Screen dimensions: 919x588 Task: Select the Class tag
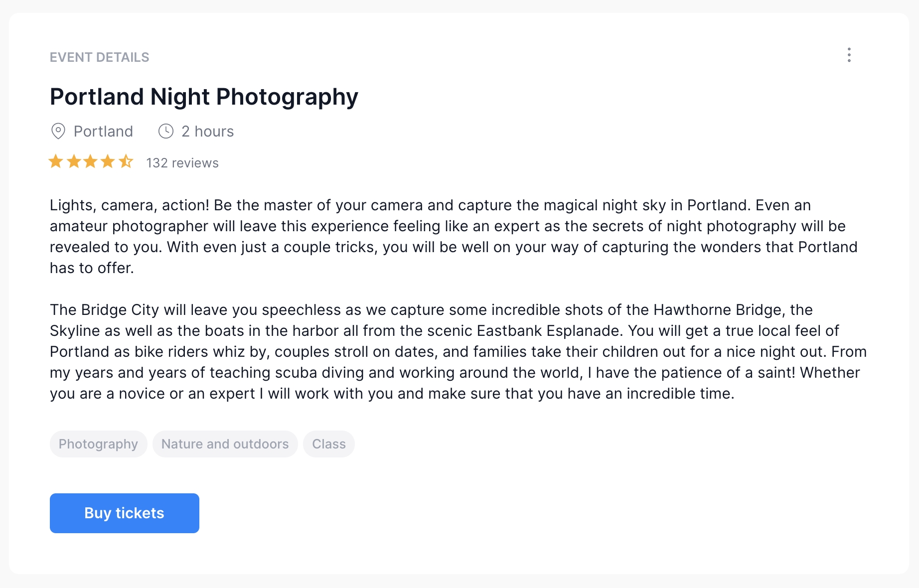tap(328, 444)
